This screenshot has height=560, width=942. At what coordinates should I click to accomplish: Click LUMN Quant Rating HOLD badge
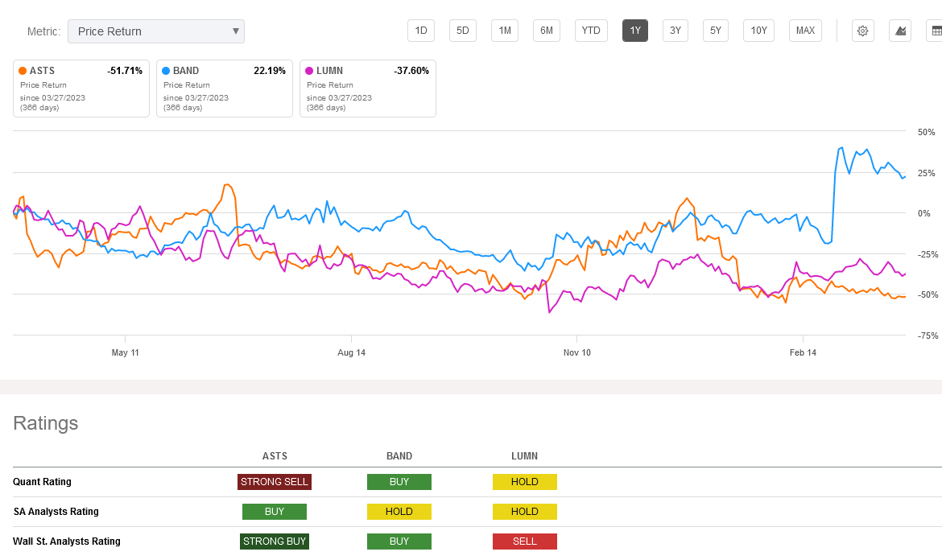pyautogui.click(x=524, y=482)
